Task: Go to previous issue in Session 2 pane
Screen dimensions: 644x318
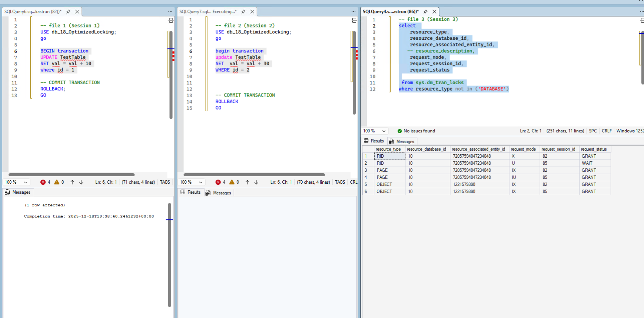Action: click(248, 182)
